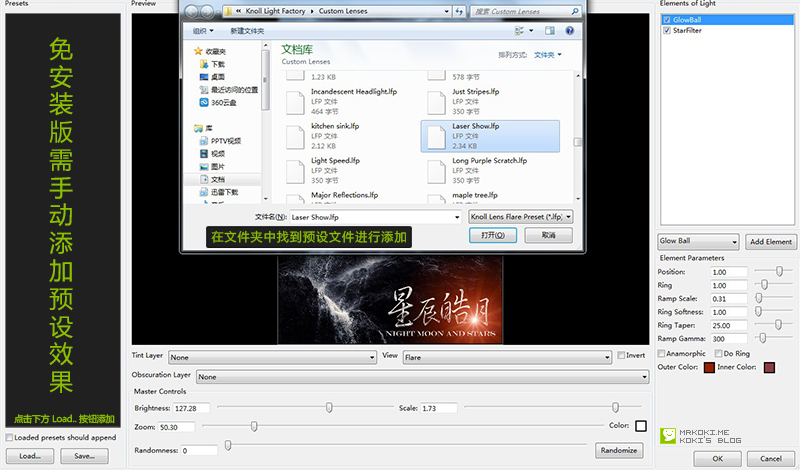This screenshot has height=470, width=800.
Task: Click New Folder in dialog toolbar
Action: click(247, 31)
